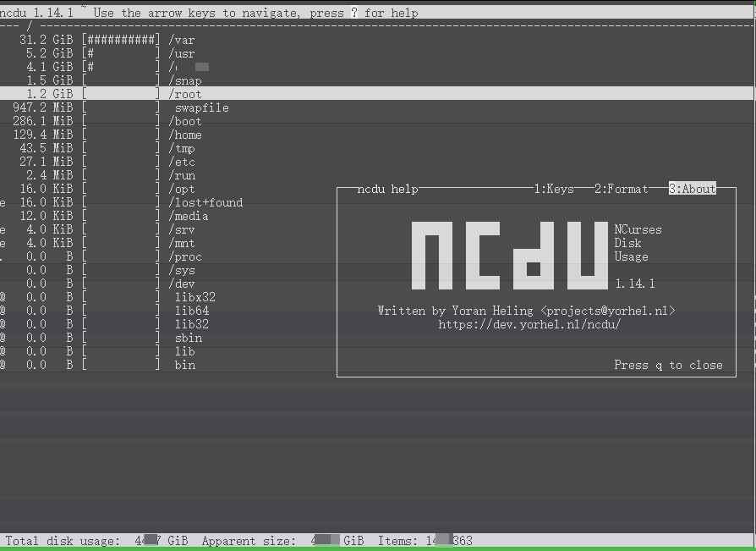Open the https://dev.yorhel.nl/ncdu/ link

point(529,324)
